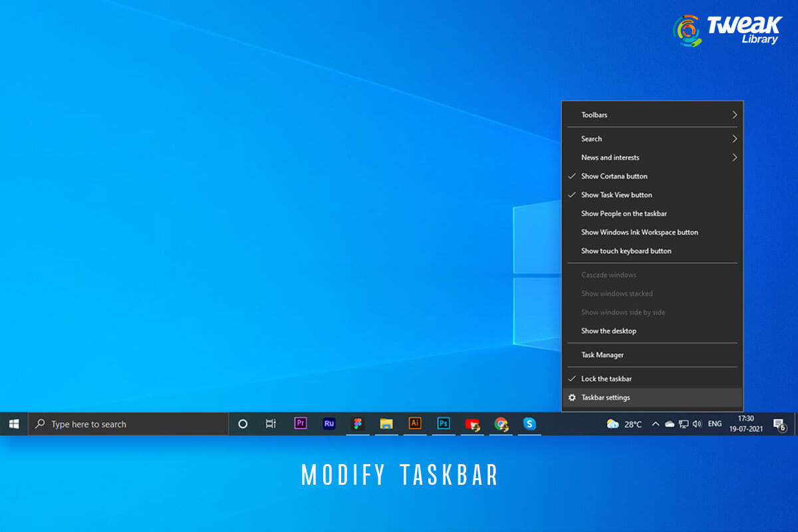Screen dimensions: 798x532
Task: Open Task View
Action: (270, 424)
